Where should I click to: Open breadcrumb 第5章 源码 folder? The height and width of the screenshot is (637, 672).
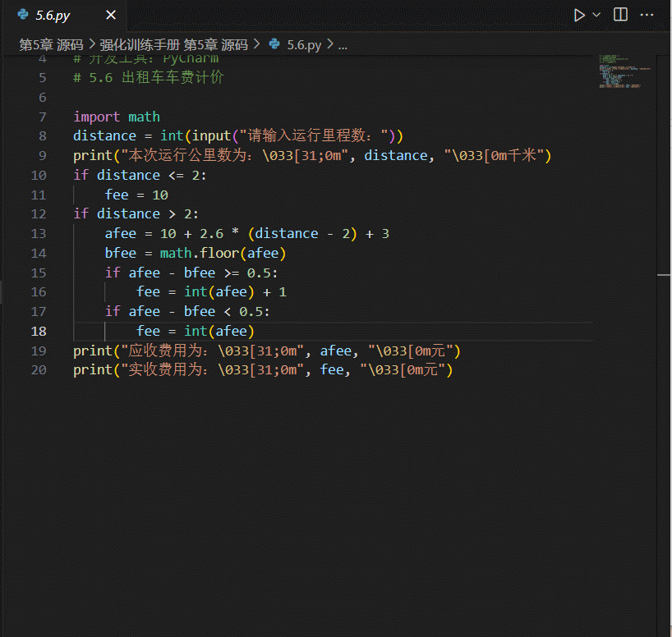tap(51, 44)
